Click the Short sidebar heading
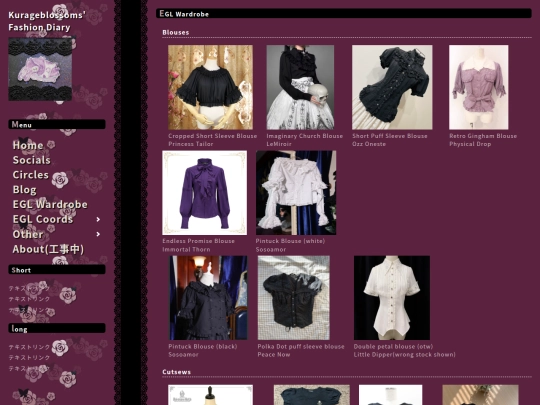Screen dimensions: 540x405 click(x=57, y=270)
